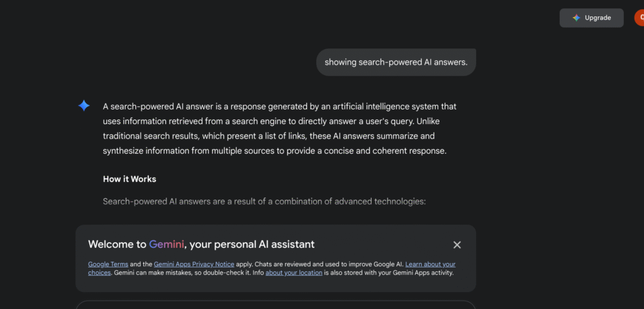Click the first line of the AI response
The image size is (644, 309).
(279, 106)
